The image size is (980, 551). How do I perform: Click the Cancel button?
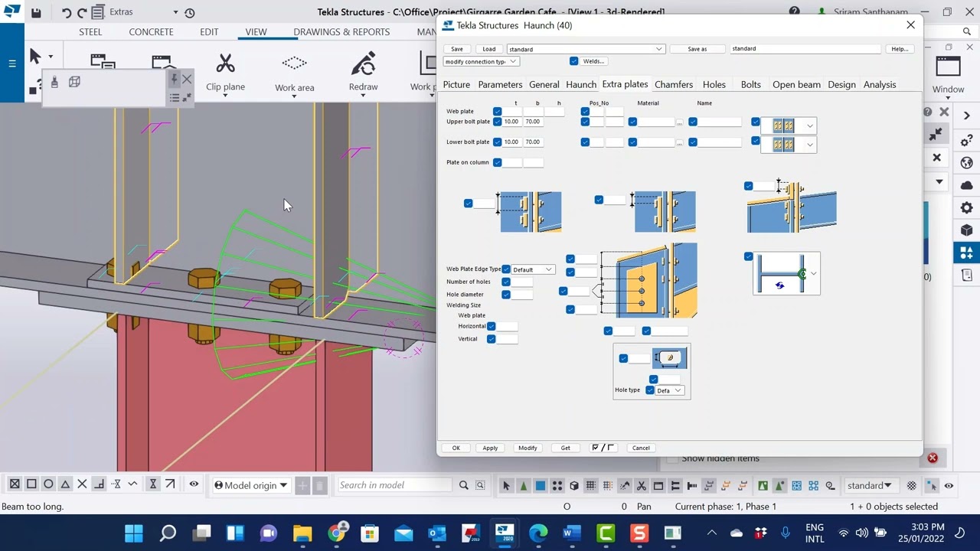[641, 448]
